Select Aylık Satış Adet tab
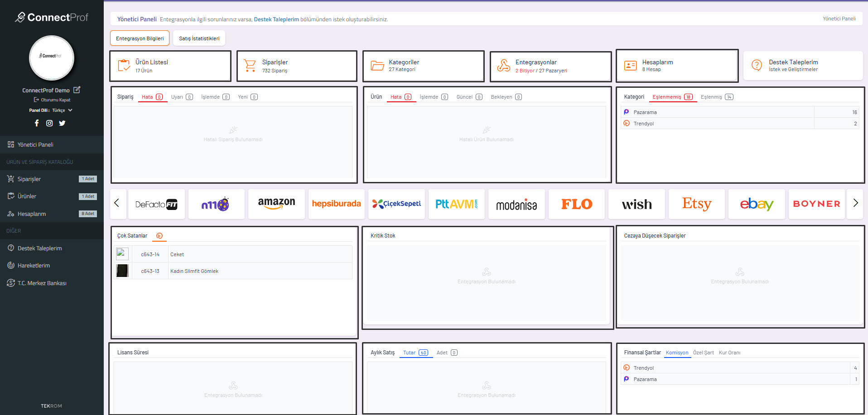 [x=447, y=353]
